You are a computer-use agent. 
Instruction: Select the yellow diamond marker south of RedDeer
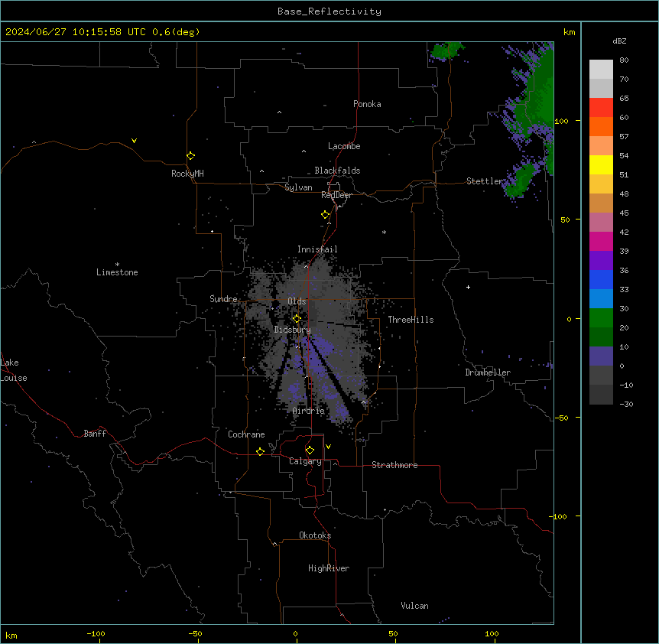(326, 215)
